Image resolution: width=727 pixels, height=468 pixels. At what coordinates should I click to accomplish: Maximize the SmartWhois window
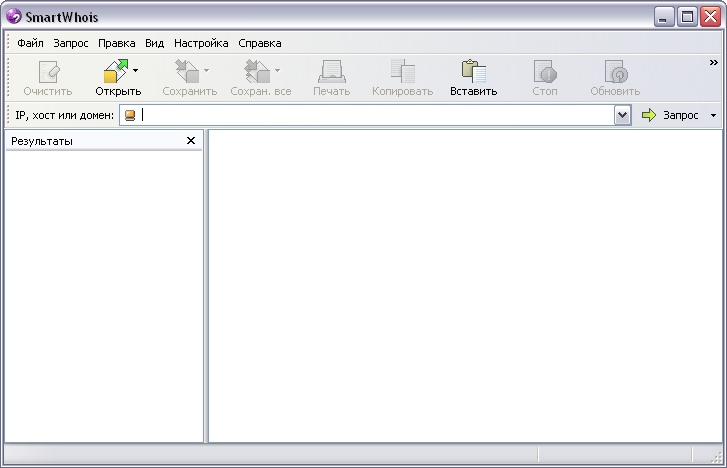(x=687, y=17)
